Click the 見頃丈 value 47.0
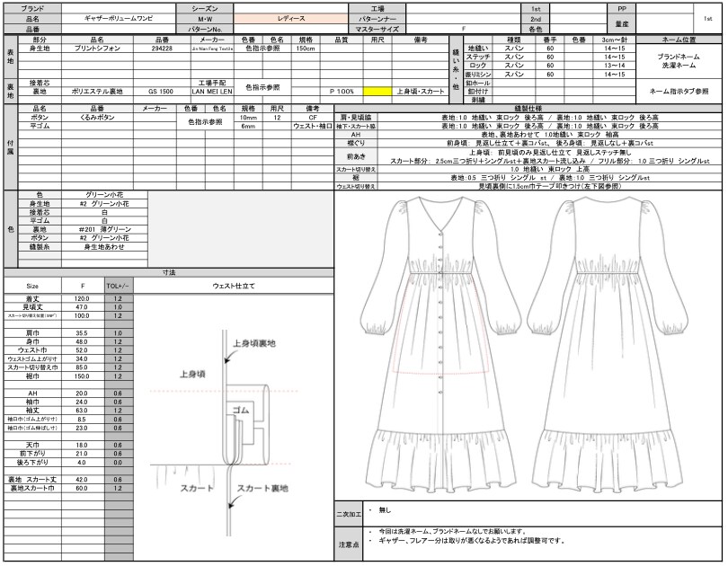The width and height of the screenshot is (728, 566). (83, 307)
